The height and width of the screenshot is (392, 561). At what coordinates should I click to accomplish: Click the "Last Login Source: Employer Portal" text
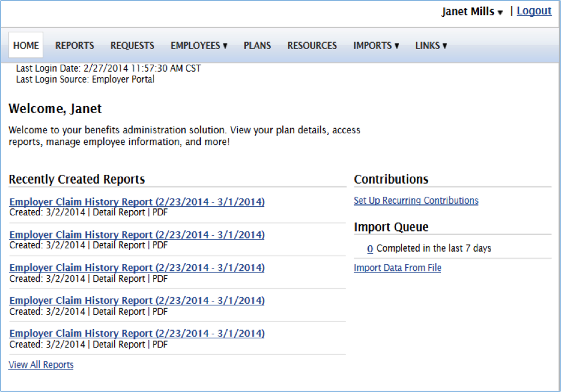85,79
